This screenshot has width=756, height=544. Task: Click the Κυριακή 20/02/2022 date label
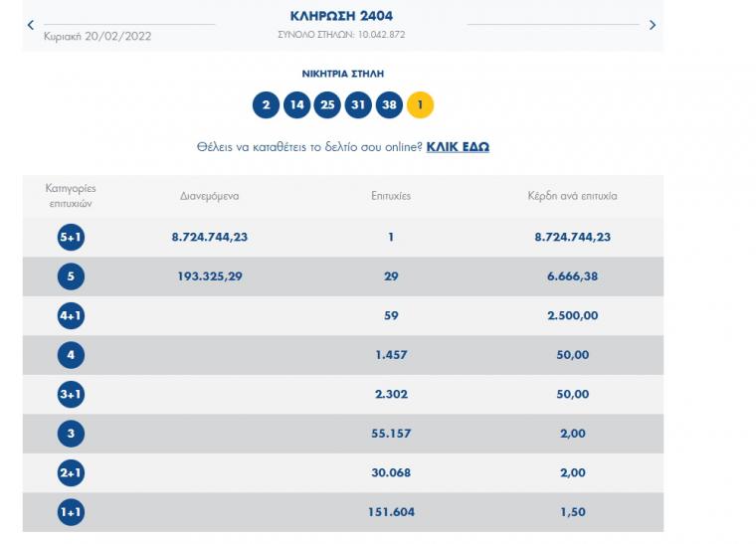pyautogui.click(x=97, y=36)
